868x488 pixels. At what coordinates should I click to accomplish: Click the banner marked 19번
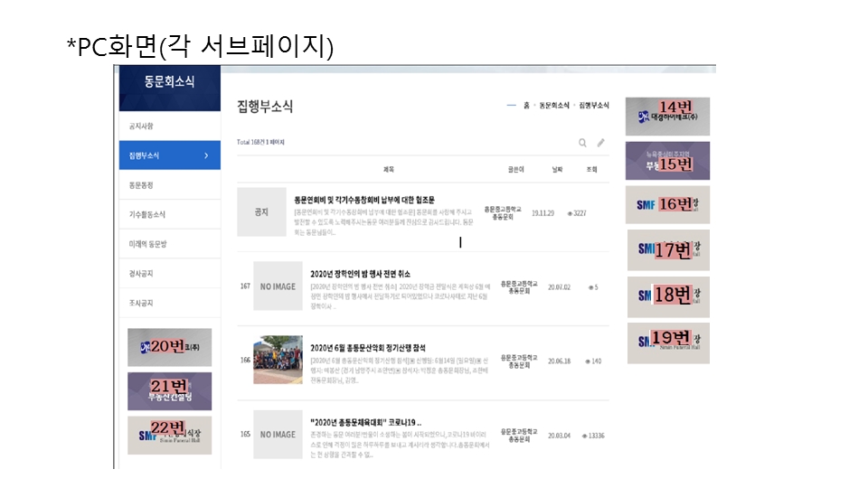(x=668, y=343)
